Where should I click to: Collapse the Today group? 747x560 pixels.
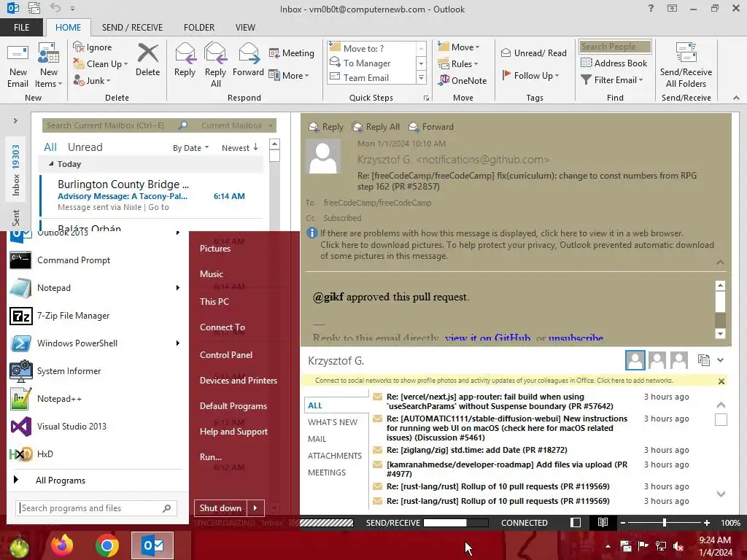[x=51, y=164]
